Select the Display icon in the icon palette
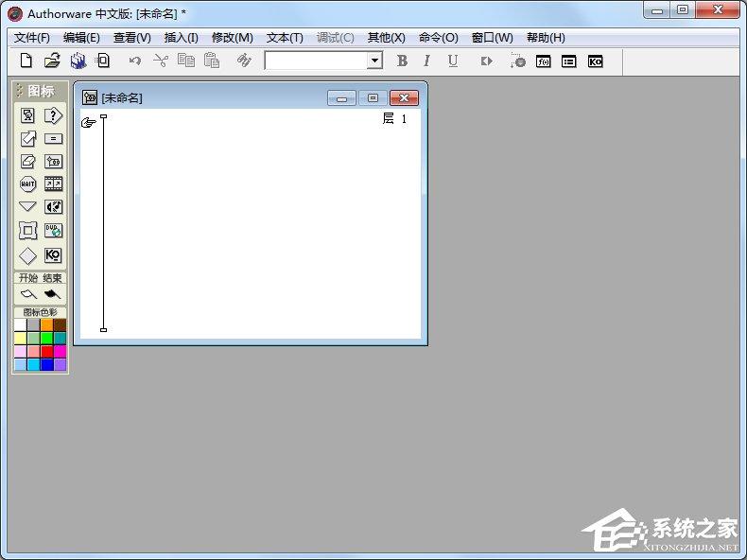 coord(27,115)
